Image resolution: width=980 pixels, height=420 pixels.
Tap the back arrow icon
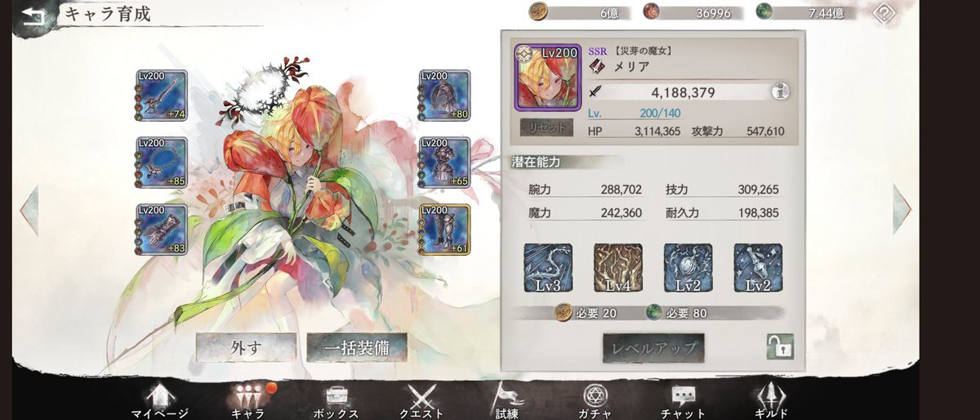tap(33, 16)
